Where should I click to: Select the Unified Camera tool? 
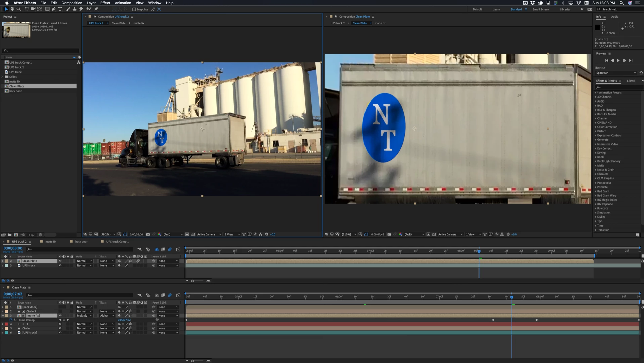click(x=33, y=9)
